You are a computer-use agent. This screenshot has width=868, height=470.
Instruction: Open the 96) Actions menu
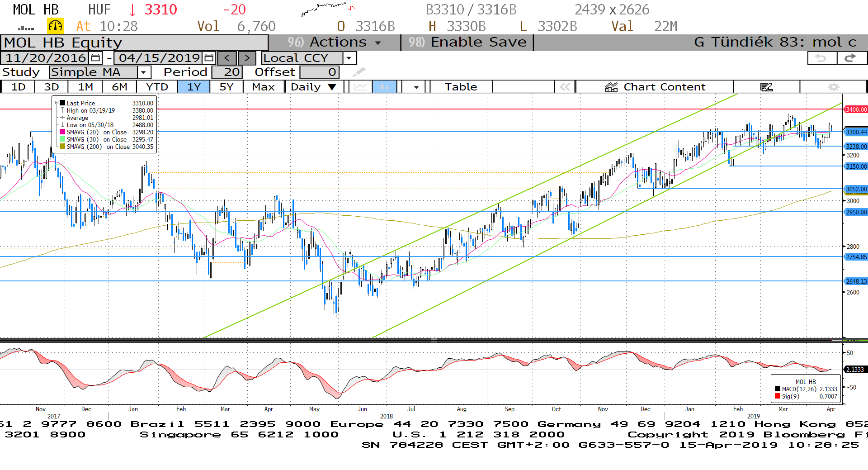335,43
